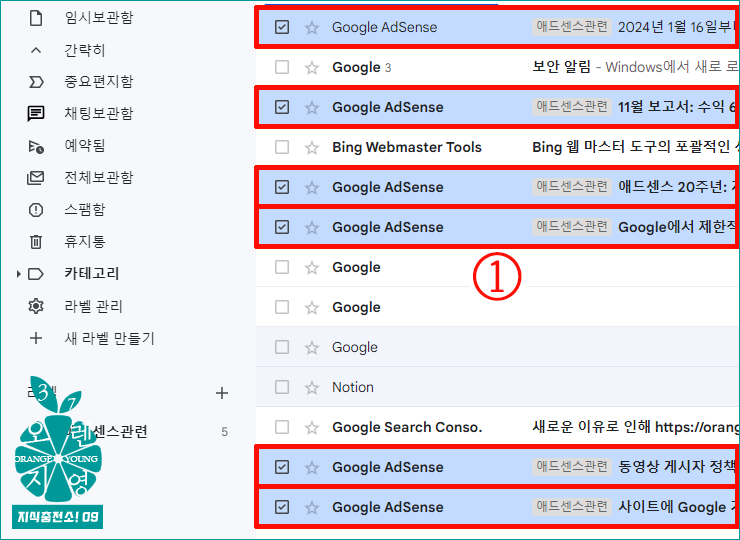Check the Google Search Conso. email box
Image resolution: width=740 pixels, height=540 pixels.
click(x=282, y=427)
